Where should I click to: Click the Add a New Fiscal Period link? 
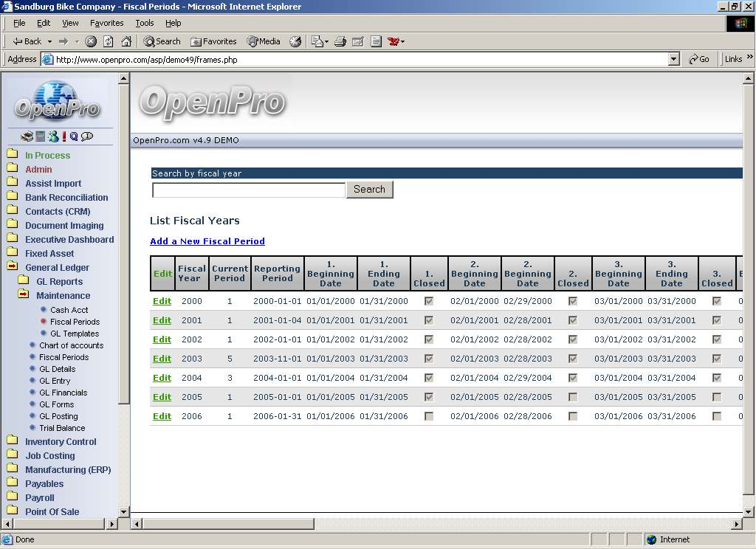point(207,241)
